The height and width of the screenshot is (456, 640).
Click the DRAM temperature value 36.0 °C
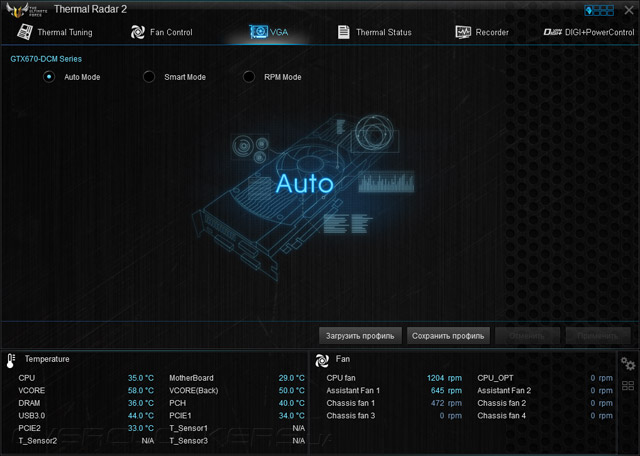[x=141, y=403]
